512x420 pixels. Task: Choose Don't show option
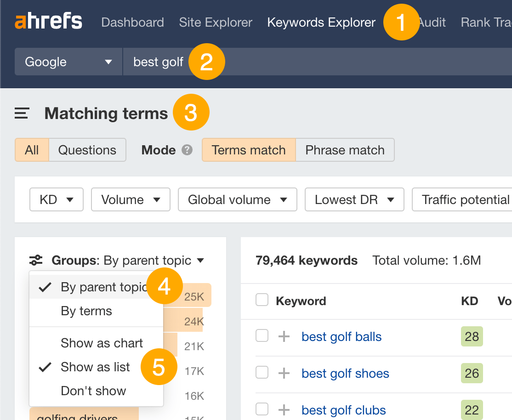pos(97,391)
